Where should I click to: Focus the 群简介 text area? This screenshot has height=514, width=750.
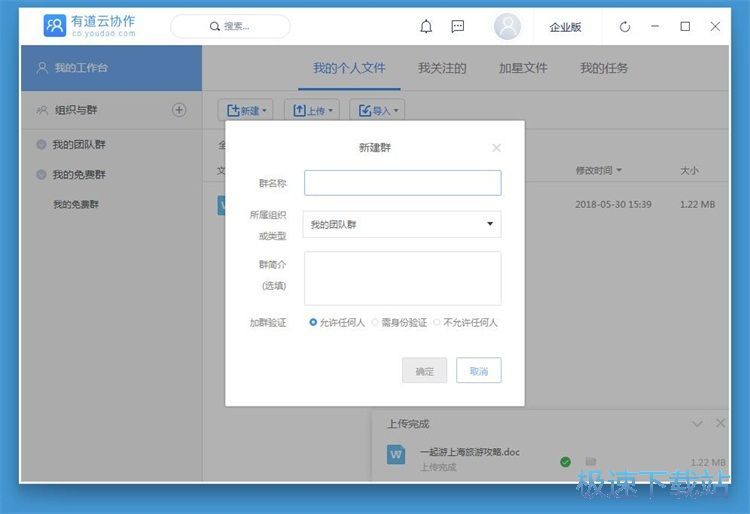point(403,278)
